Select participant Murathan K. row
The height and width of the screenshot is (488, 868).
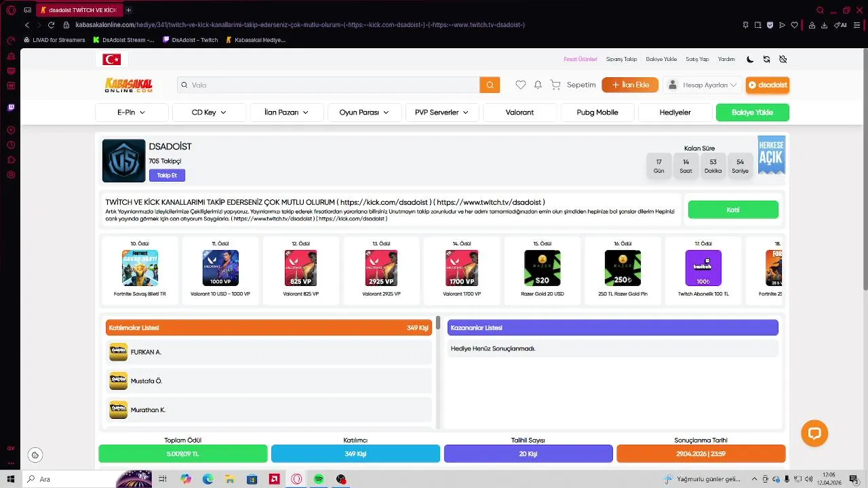[269, 410]
